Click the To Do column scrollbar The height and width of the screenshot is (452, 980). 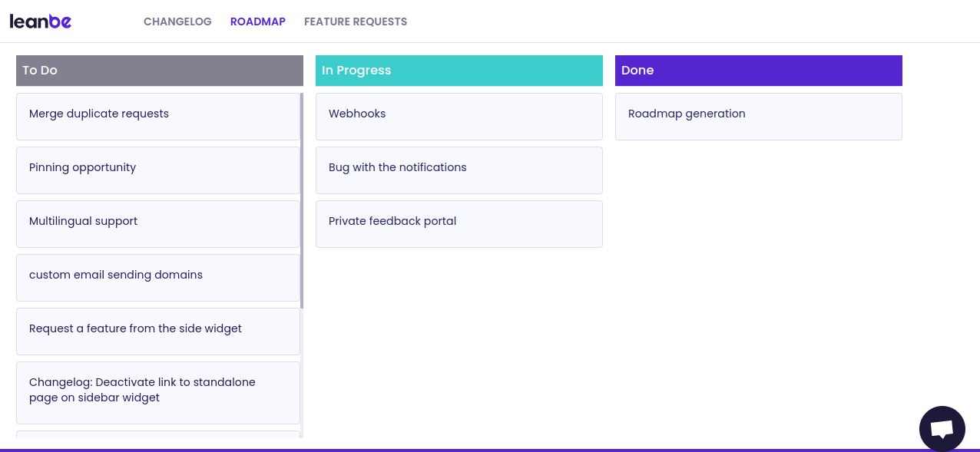pos(302,201)
